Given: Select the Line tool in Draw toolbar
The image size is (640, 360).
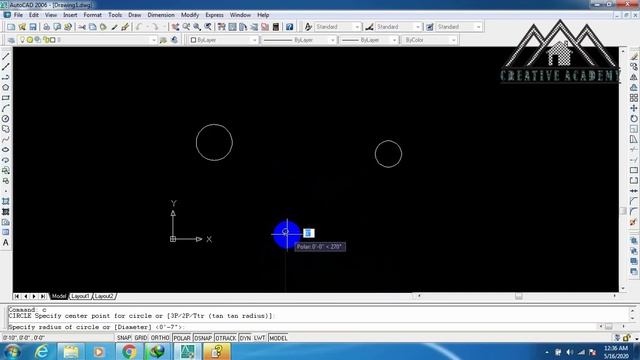Looking at the screenshot, I should 6,56.
